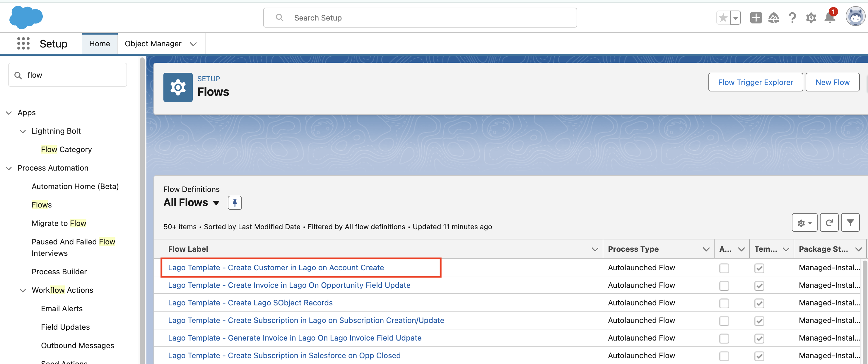
Task: Open the notifications bell
Action: pos(830,17)
